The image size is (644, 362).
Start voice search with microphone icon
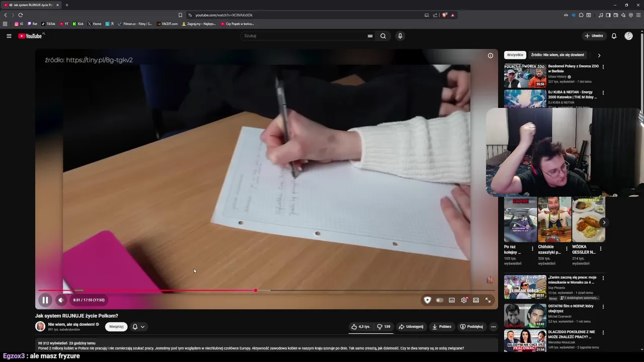tap(400, 36)
